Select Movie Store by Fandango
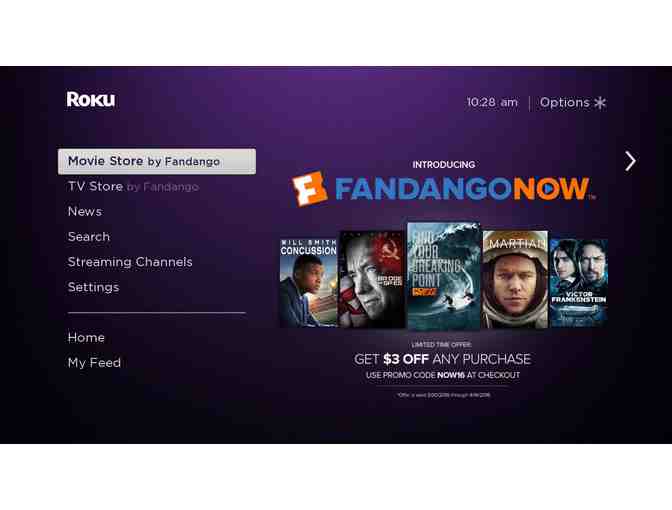672x510 pixels. pyautogui.click(x=157, y=162)
